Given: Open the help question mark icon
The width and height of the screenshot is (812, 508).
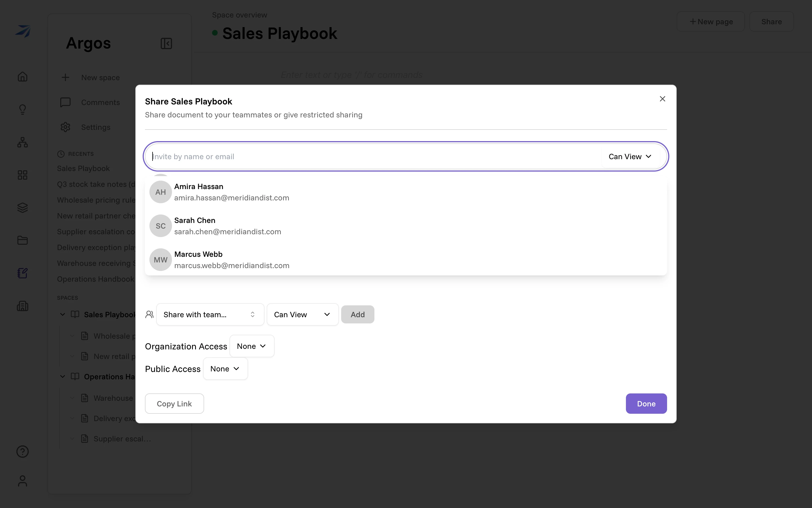Looking at the screenshot, I should [x=23, y=452].
